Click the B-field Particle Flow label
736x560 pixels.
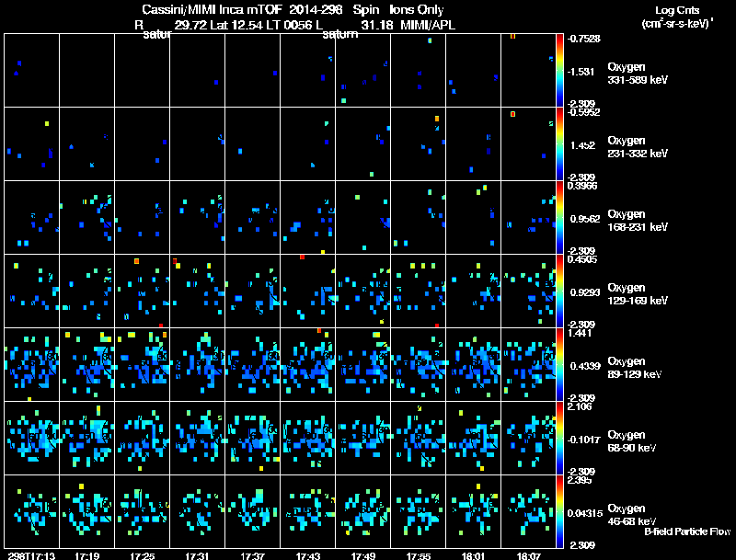(x=686, y=531)
